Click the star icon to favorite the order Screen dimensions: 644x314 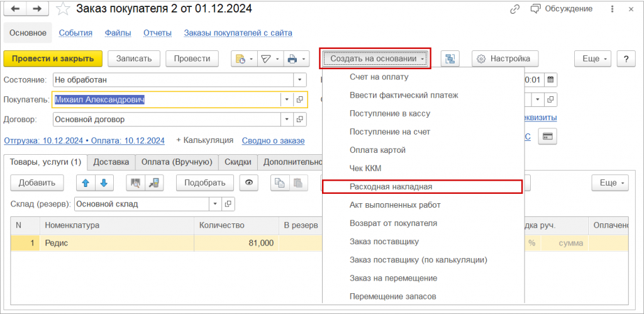[x=62, y=9]
